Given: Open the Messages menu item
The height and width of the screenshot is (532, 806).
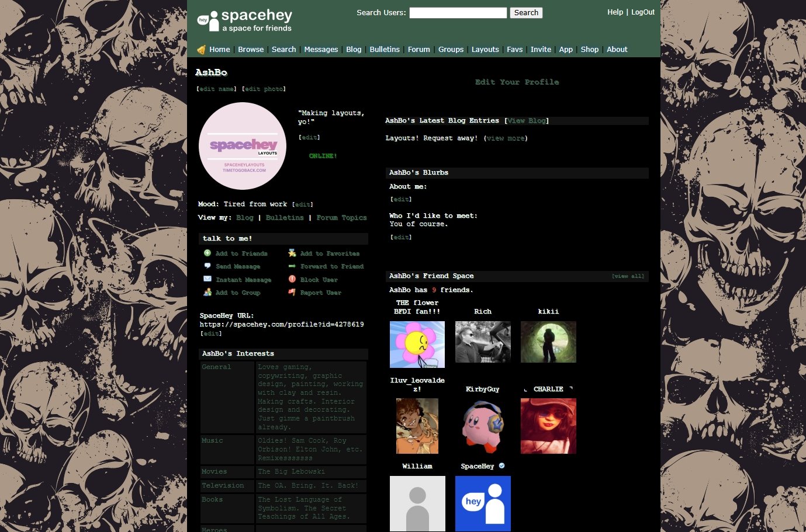Looking at the screenshot, I should (321, 50).
